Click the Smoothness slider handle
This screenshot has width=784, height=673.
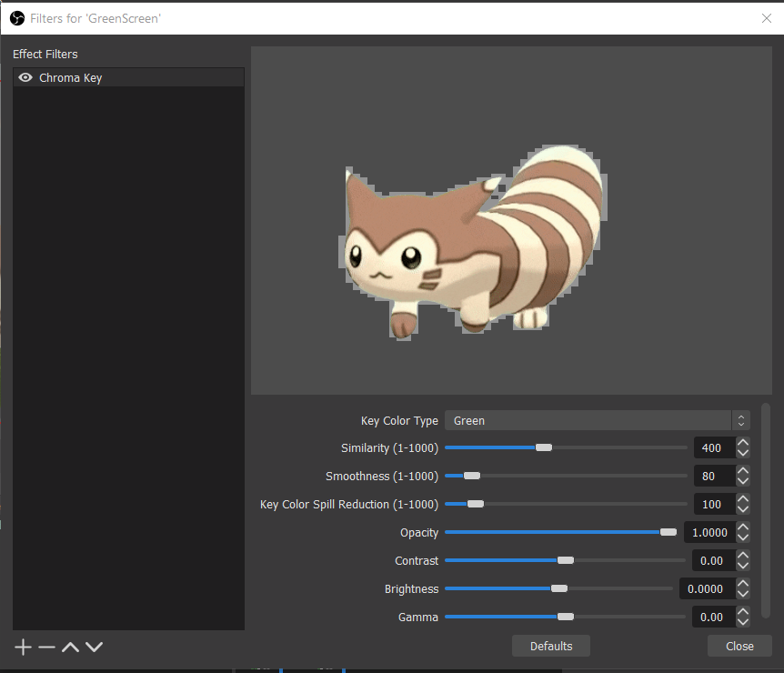(471, 476)
